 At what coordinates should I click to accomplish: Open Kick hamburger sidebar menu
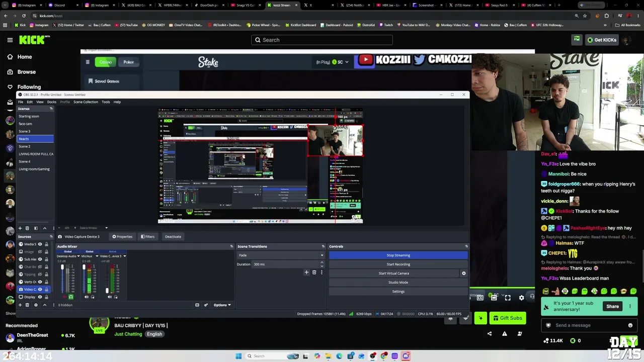(10, 40)
